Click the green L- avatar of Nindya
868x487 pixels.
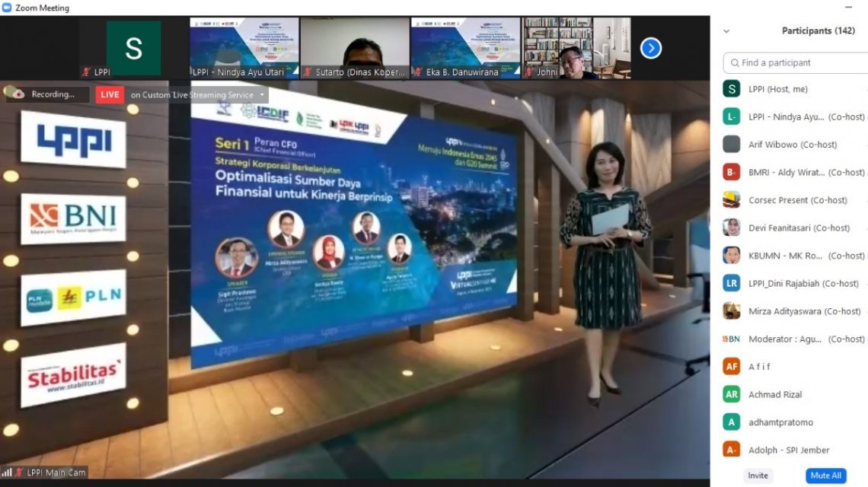coord(732,116)
